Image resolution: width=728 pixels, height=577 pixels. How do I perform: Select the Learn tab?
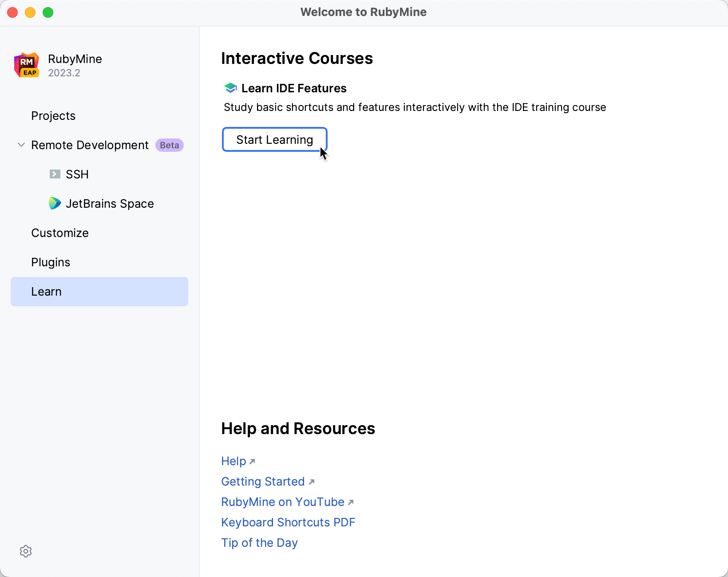tap(46, 292)
